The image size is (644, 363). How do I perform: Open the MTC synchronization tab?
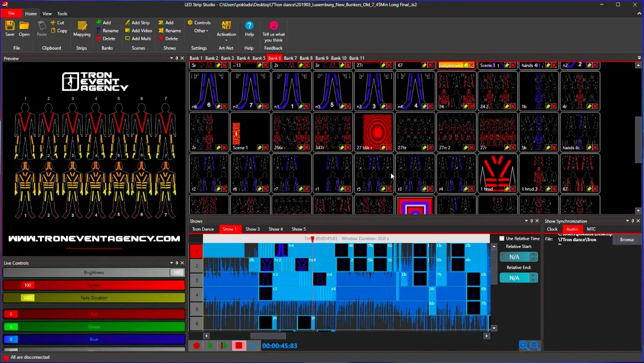coord(591,229)
